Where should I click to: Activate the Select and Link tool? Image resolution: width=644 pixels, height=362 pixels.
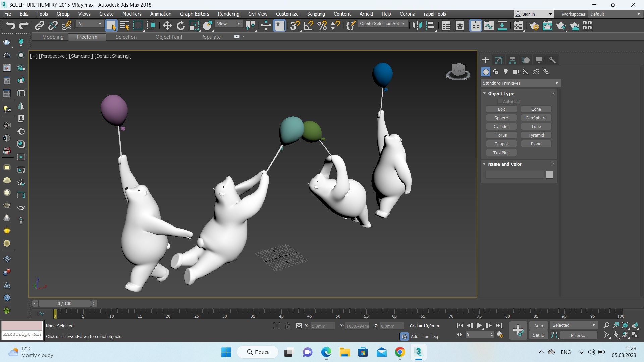[39, 25]
